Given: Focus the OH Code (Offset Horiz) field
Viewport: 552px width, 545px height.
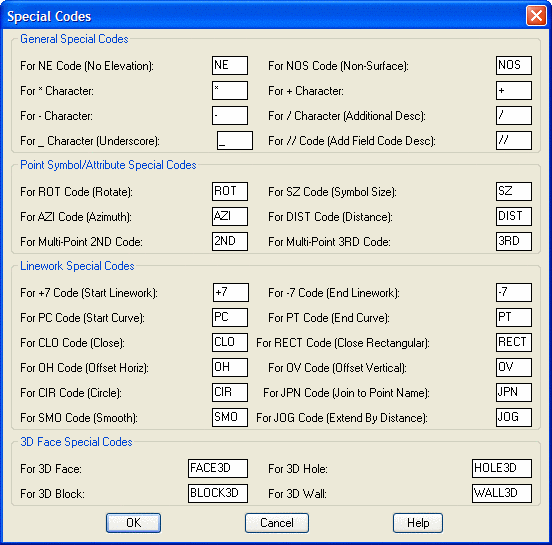Looking at the screenshot, I should 230,368.
